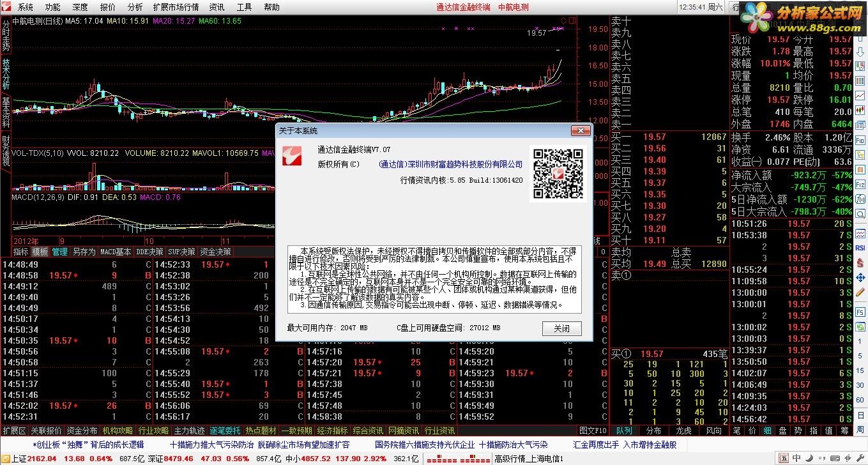Open the 扩展区 bottom tab
This screenshot has width=868, height=465.
tap(14, 431)
